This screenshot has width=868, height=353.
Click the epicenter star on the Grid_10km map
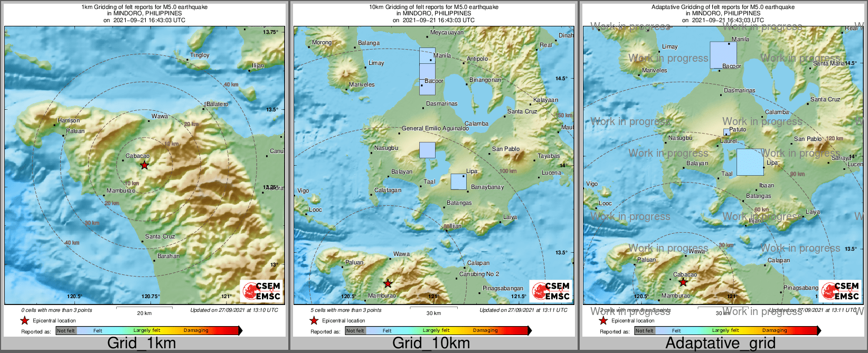click(x=388, y=283)
